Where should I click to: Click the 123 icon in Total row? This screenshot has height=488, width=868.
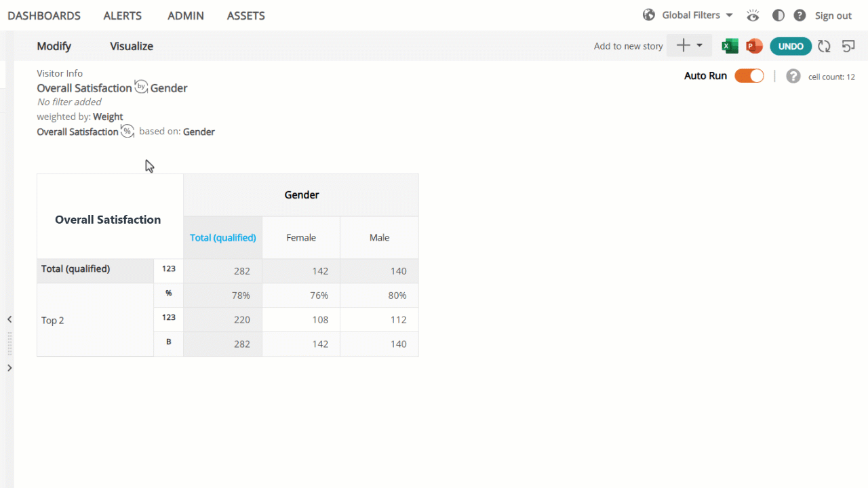pyautogui.click(x=169, y=269)
